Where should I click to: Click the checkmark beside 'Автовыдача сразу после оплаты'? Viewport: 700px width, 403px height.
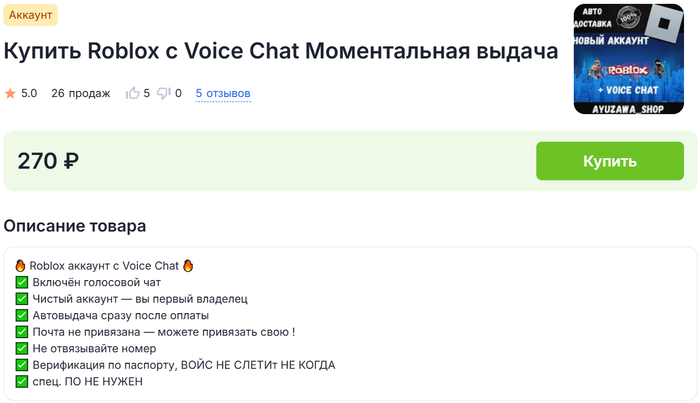22,316
